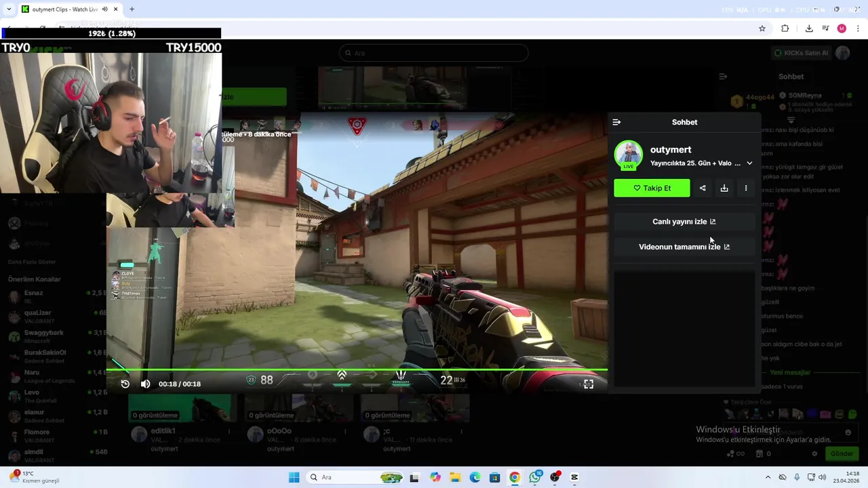
Task: Open the Chrome three-dot menu
Action: click(x=859, y=28)
